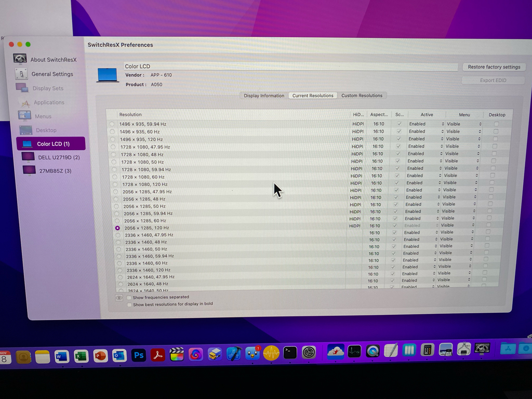Open Adobe Acrobat from the Dock
532x399 pixels.
158,355
